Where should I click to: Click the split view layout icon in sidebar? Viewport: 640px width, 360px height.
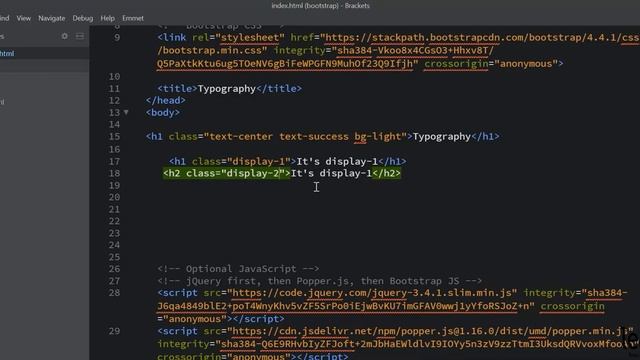(80, 36)
